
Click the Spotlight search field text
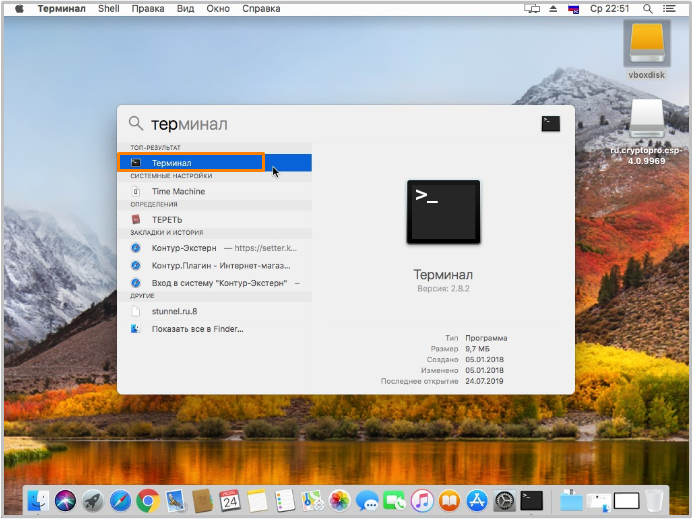(x=189, y=124)
